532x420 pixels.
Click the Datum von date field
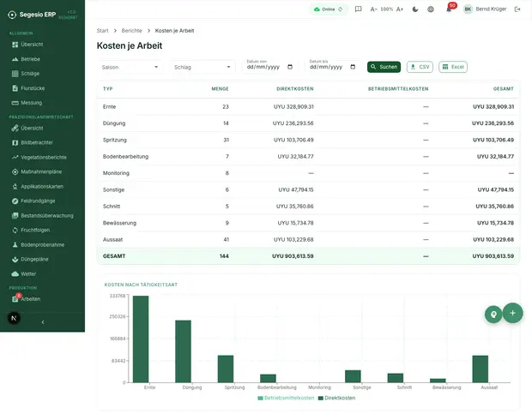click(x=269, y=66)
